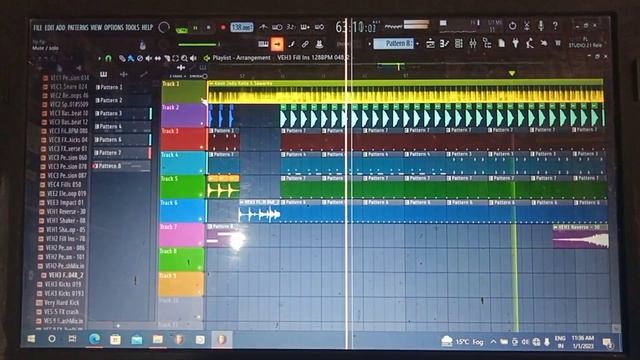
Task: Click the tempo tapper icon
Action: pos(530,43)
